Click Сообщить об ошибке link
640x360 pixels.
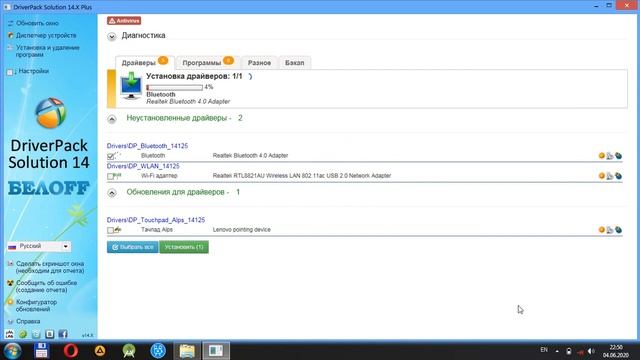point(46,287)
